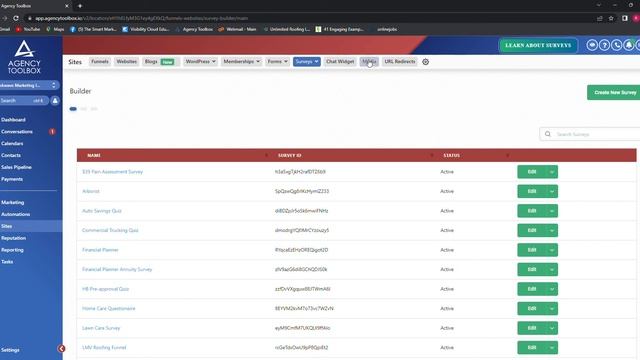This screenshot has width=640, height=360.
Task: Open the Financial Planner Annuity Survey link
Action: pyautogui.click(x=117, y=269)
